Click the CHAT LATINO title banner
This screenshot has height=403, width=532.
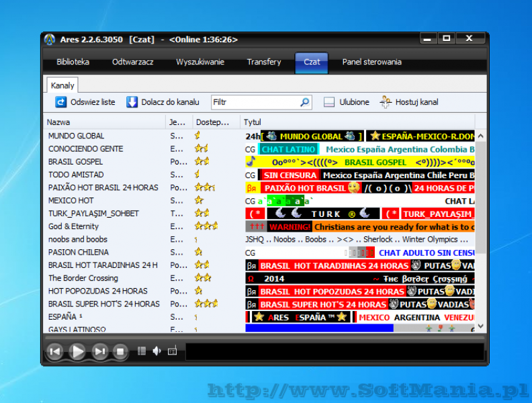pos(289,149)
